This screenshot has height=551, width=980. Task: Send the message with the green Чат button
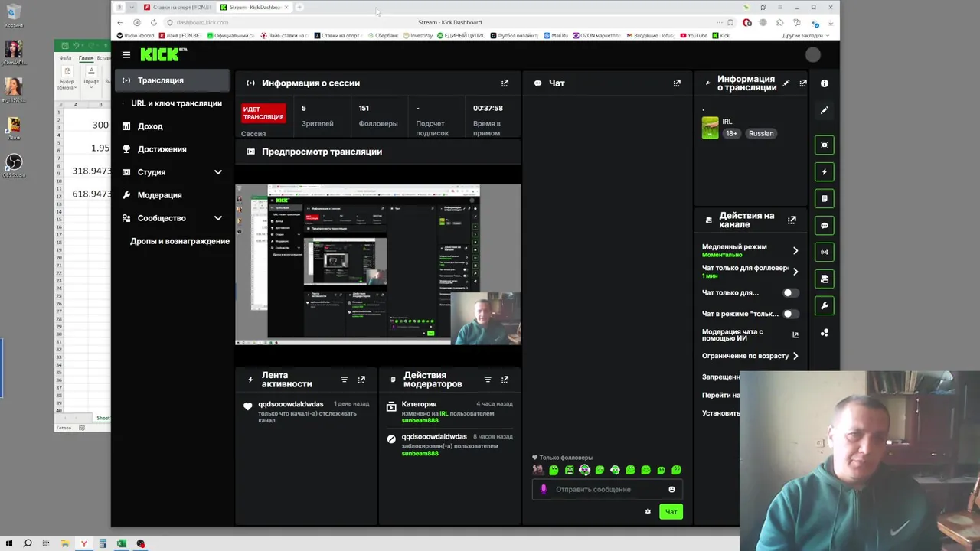(671, 511)
